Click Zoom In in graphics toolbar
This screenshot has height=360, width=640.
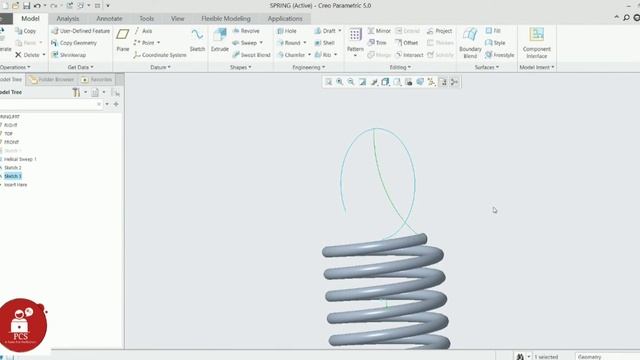click(340, 82)
